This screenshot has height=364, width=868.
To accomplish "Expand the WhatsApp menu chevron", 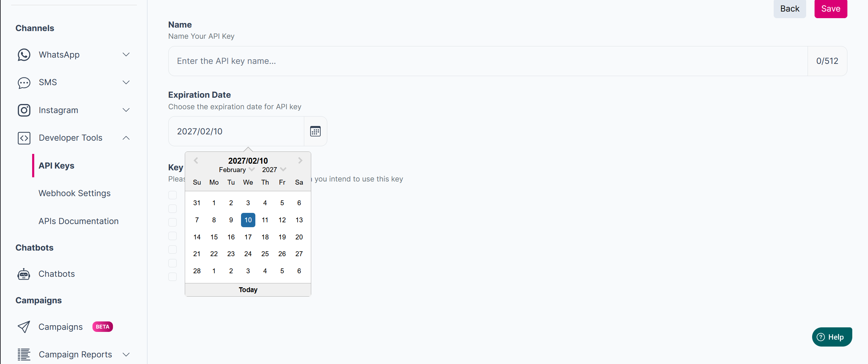I will [126, 55].
